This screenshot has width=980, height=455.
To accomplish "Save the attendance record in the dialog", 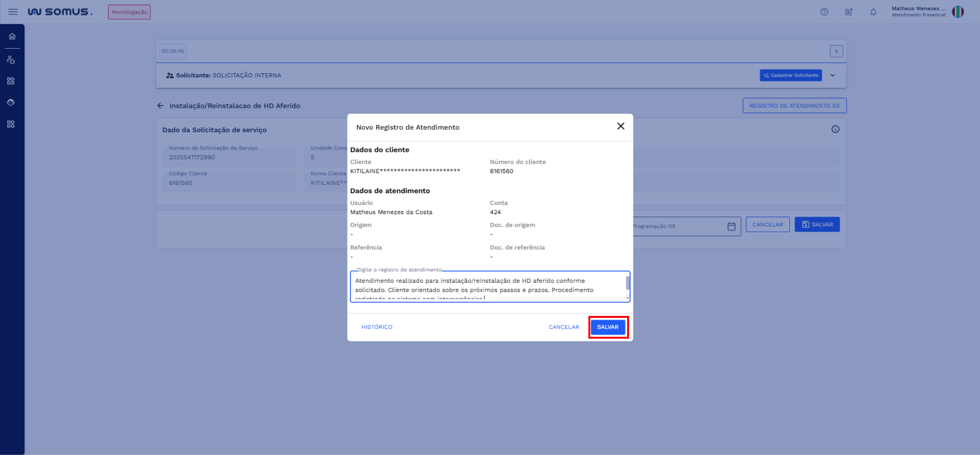I will [x=608, y=327].
